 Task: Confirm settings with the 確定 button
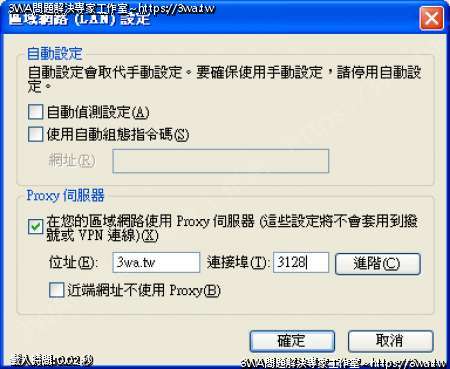(x=292, y=341)
